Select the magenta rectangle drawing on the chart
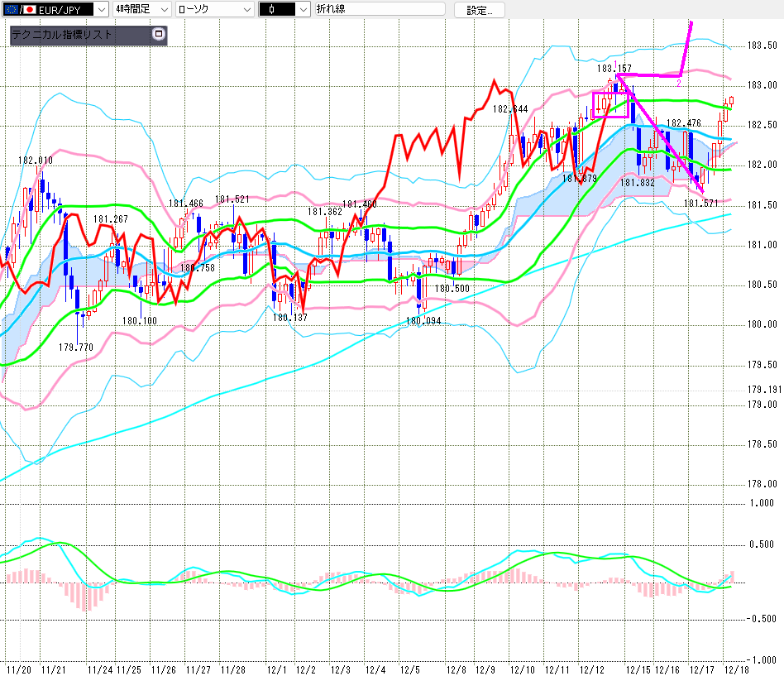The image size is (784, 676). coord(610,104)
